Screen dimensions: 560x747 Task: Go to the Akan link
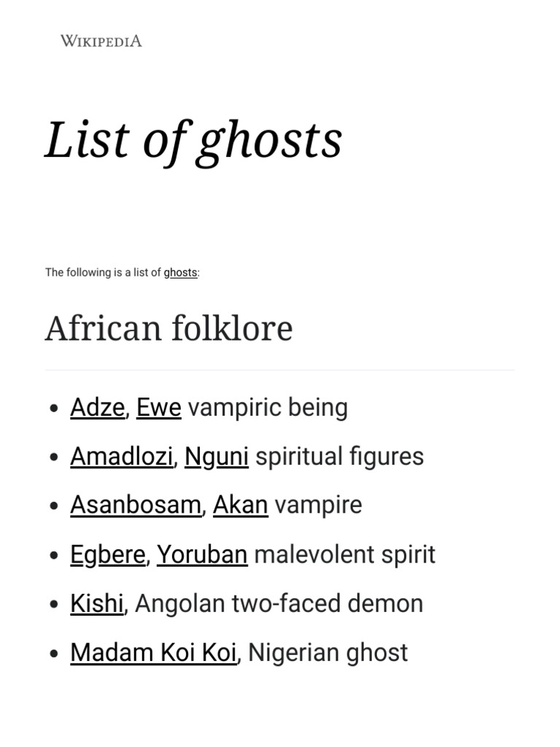click(x=240, y=505)
